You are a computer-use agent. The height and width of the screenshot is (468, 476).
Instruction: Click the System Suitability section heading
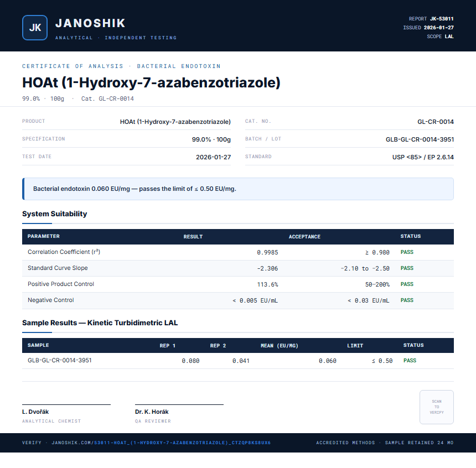[x=55, y=214]
